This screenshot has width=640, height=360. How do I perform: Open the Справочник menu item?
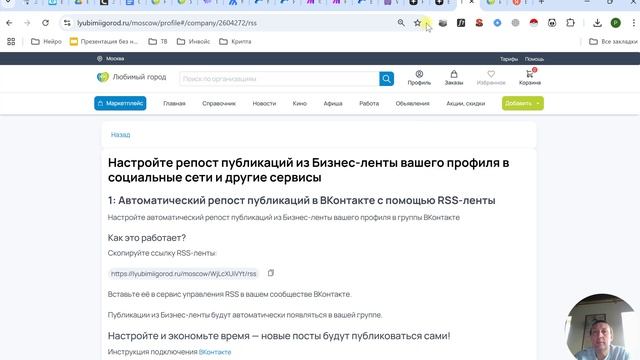tap(219, 104)
